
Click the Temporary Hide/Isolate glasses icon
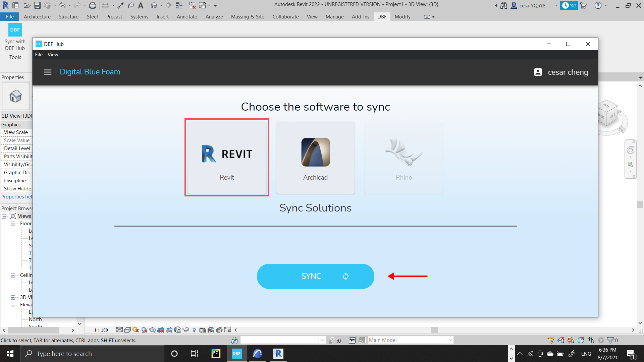tap(186, 330)
